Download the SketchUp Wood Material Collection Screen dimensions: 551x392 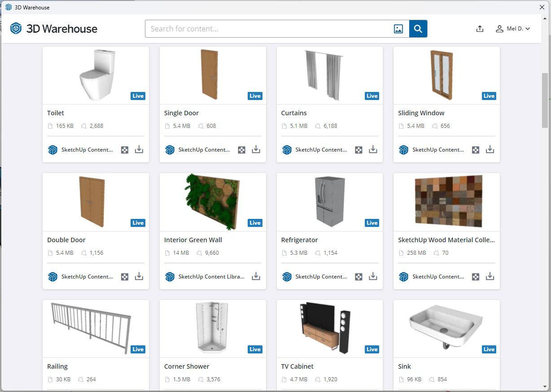(490, 276)
